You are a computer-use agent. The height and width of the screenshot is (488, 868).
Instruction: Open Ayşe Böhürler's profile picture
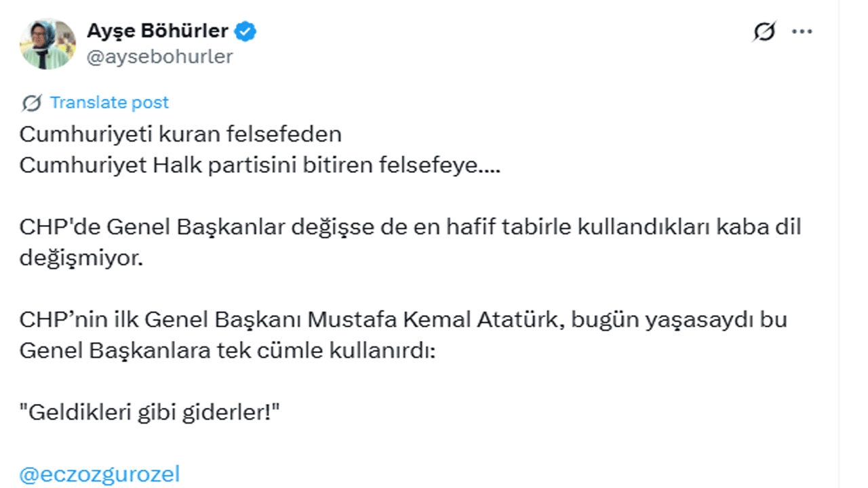coord(47,43)
